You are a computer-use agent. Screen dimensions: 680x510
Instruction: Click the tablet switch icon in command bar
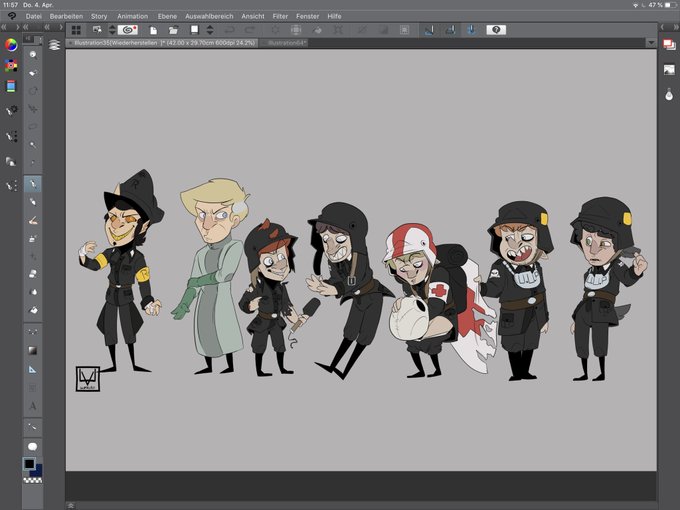[x=97, y=30]
